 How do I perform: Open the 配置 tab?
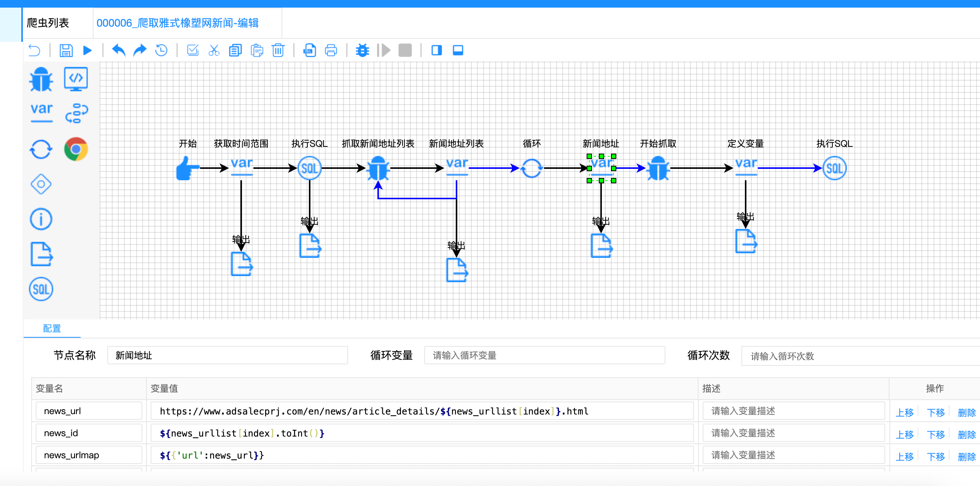click(52, 328)
